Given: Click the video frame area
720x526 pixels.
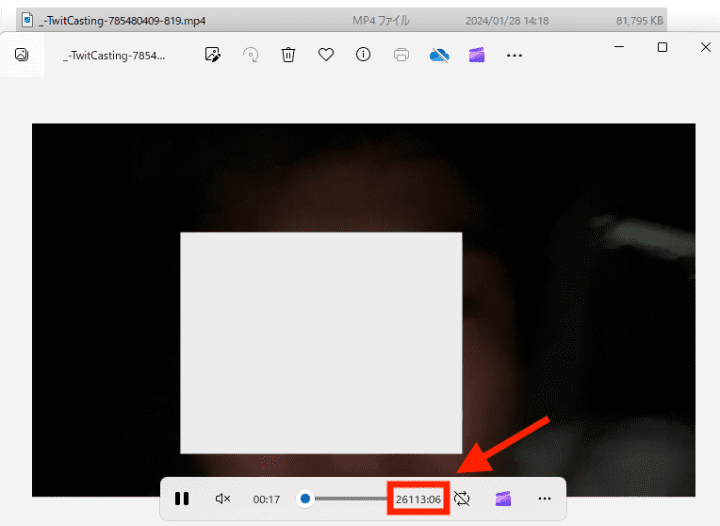Looking at the screenshot, I should (364, 310).
